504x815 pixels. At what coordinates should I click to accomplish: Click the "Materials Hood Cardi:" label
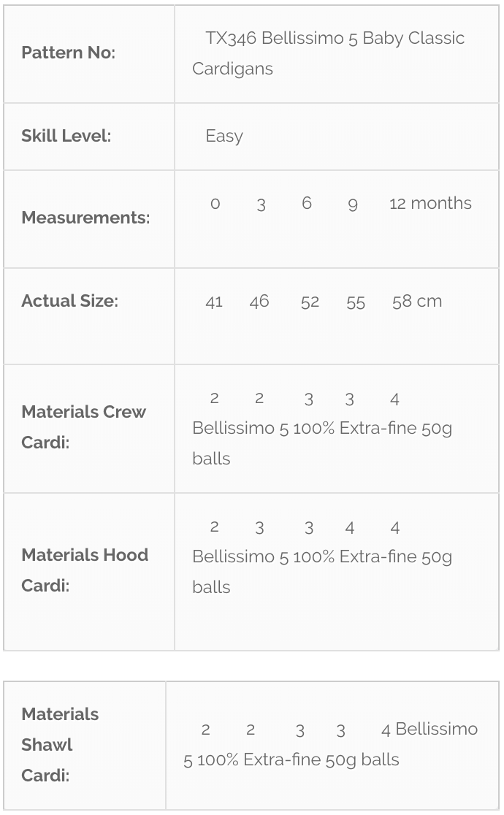click(x=85, y=570)
